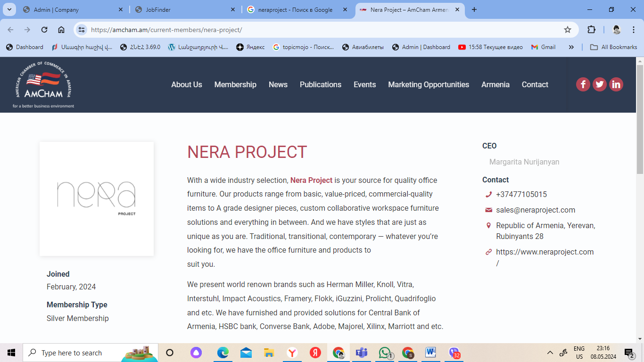Open Dashboard bookmark

pos(25,47)
